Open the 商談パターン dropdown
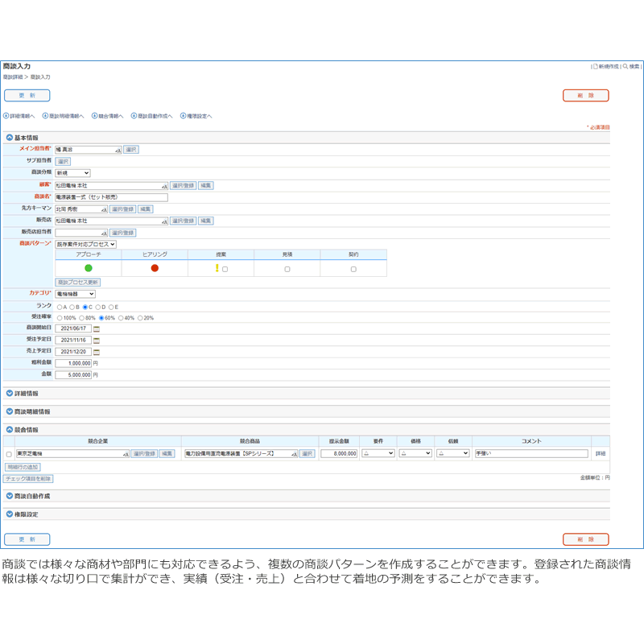The height and width of the screenshot is (644, 644). (x=85, y=244)
